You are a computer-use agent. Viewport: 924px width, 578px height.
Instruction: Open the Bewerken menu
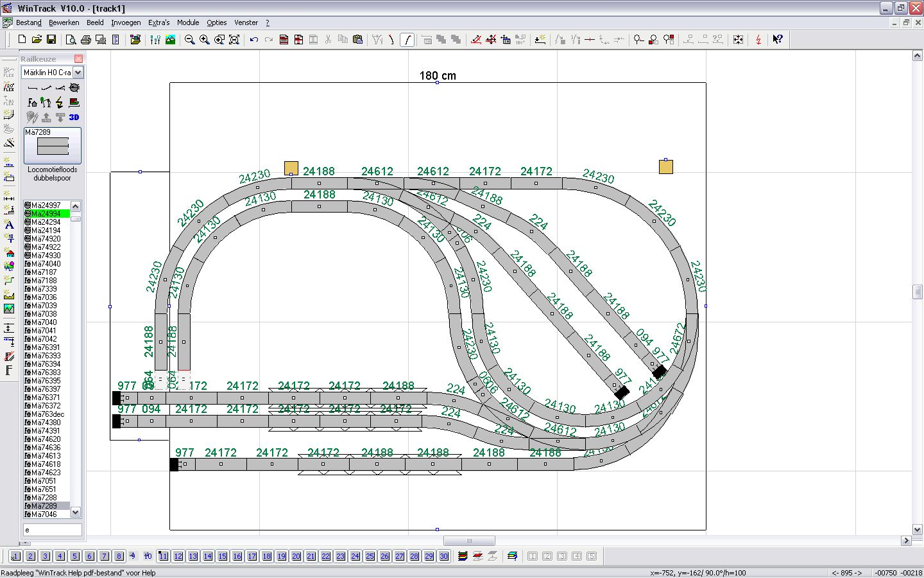[64, 22]
